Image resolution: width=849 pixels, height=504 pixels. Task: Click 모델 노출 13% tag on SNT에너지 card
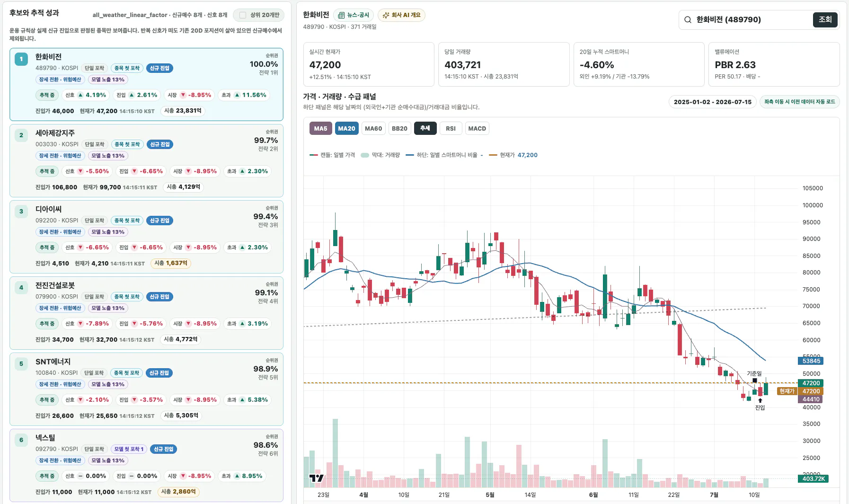point(108,384)
